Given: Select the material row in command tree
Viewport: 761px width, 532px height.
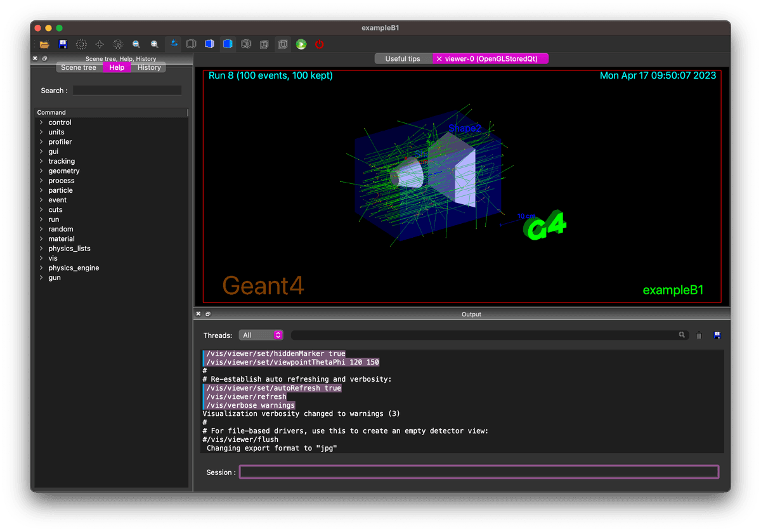Looking at the screenshot, I should pyautogui.click(x=112, y=239).
